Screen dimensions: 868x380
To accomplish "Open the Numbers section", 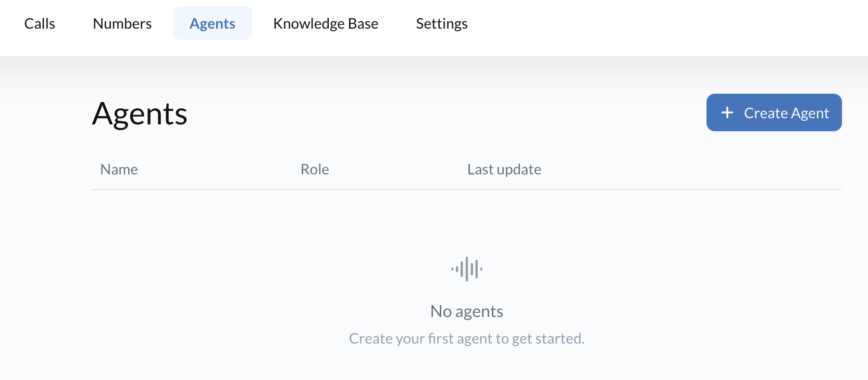I will (x=122, y=23).
